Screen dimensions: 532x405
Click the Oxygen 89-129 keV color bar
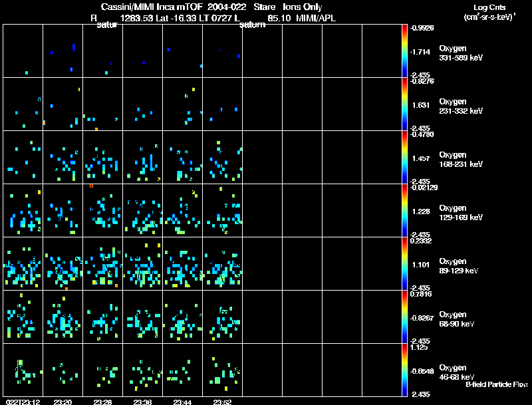point(404,263)
